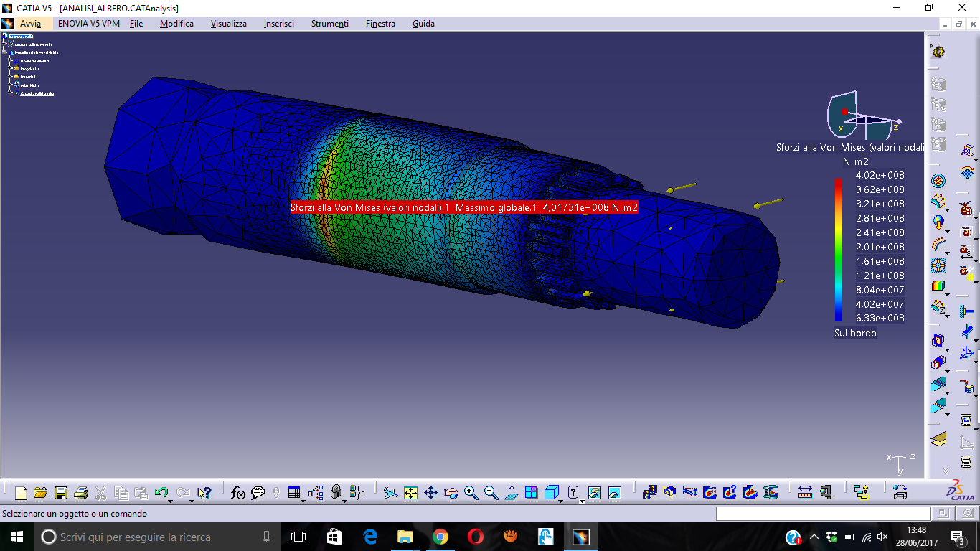Create Multi-View layout
The image size is (980, 551).
point(531,493)
